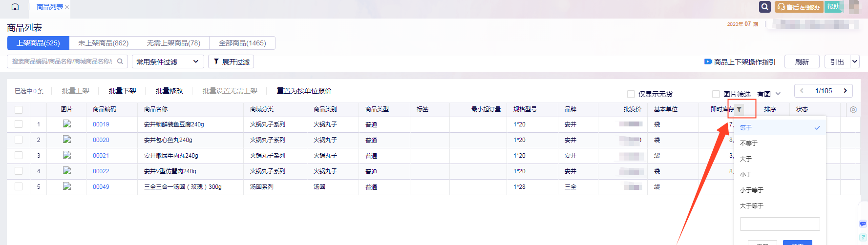Viewport: 868px width, 245px height.
Task: Open 售后在线服务 headset support
Action: click(x=799, y=7)
